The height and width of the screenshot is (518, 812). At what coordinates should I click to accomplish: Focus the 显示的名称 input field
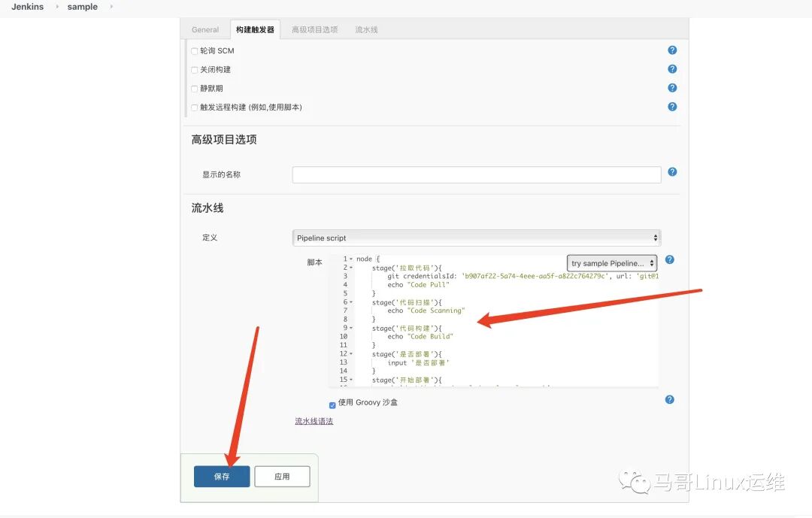(477, 174)
